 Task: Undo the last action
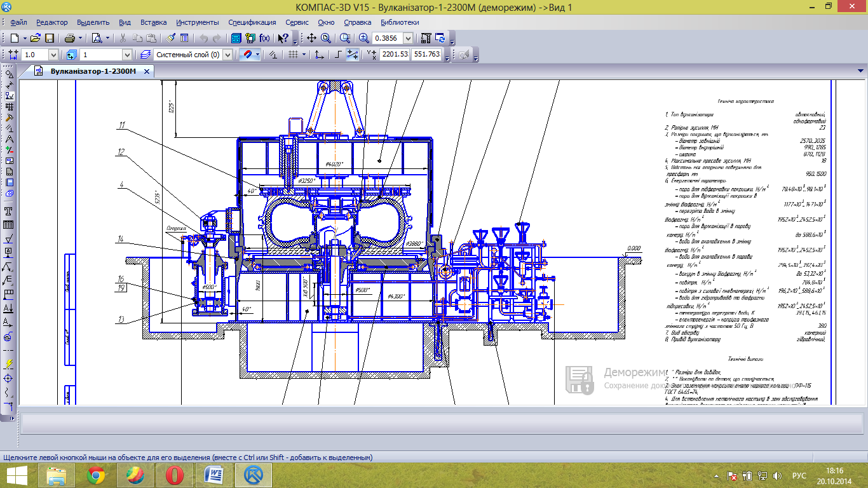pos(203,38)
